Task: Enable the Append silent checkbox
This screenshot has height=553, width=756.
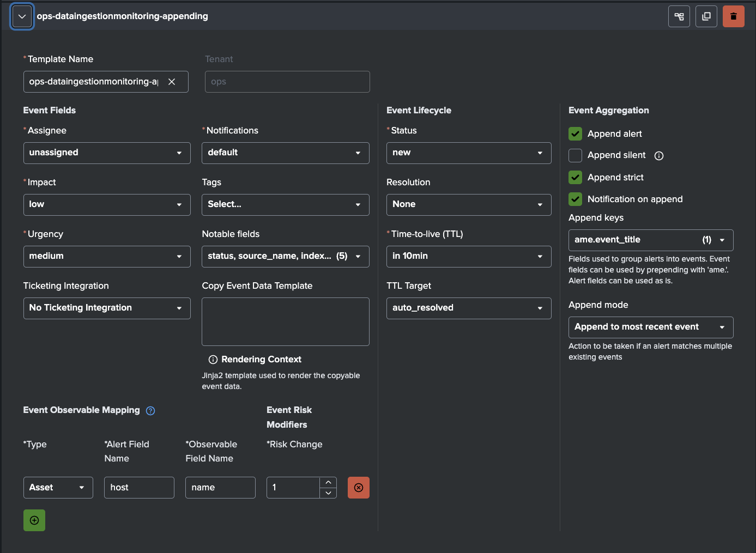Action: (x=575, y=156)
